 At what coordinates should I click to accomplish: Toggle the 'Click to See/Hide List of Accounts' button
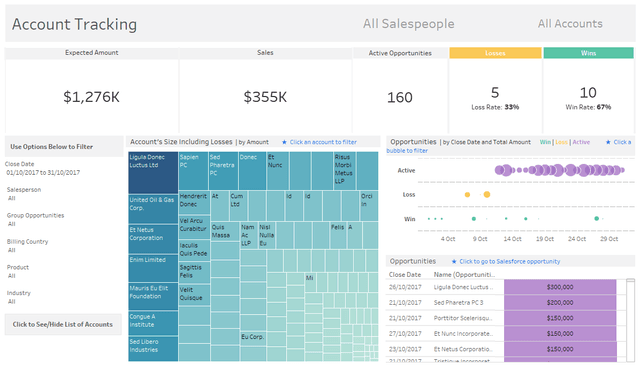point(63,324)
